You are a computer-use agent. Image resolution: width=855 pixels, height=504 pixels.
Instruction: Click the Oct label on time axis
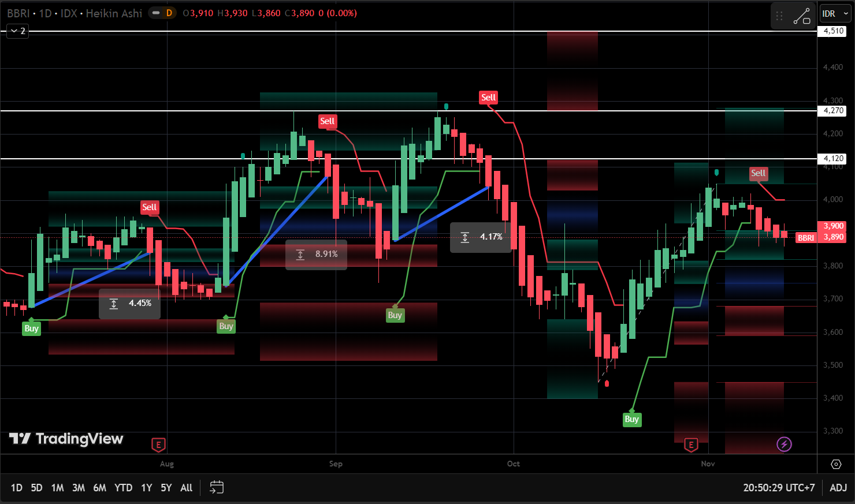pyautogui.click(x=513, y=464)
